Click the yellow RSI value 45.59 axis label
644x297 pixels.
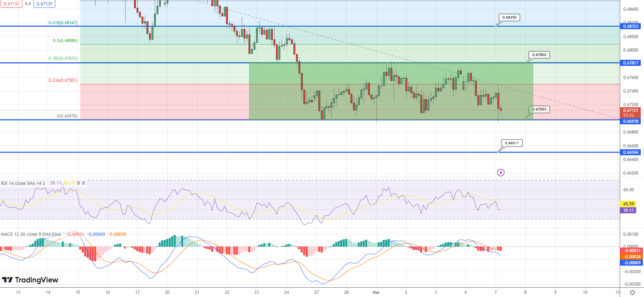click(628, 204)
